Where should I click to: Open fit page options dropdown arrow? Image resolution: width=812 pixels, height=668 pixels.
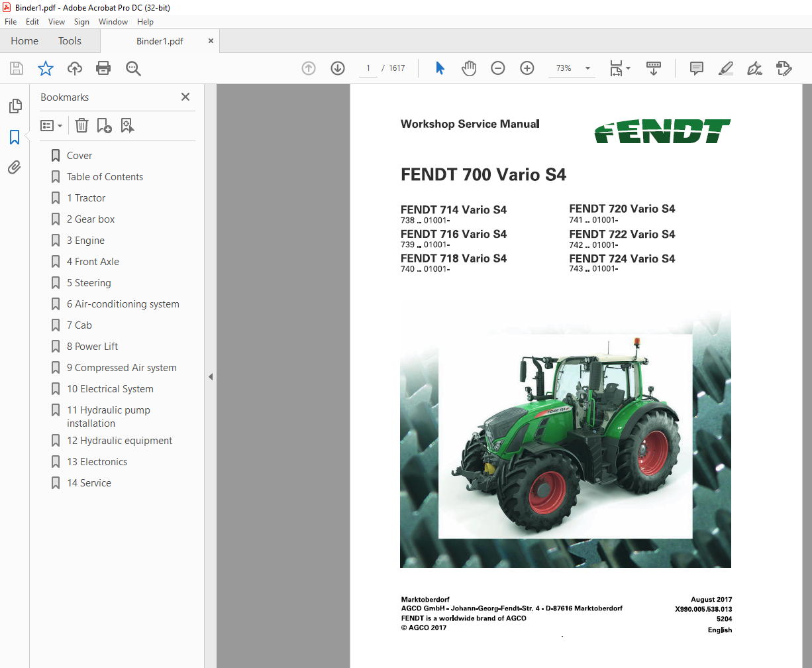[x=628, y=68]
